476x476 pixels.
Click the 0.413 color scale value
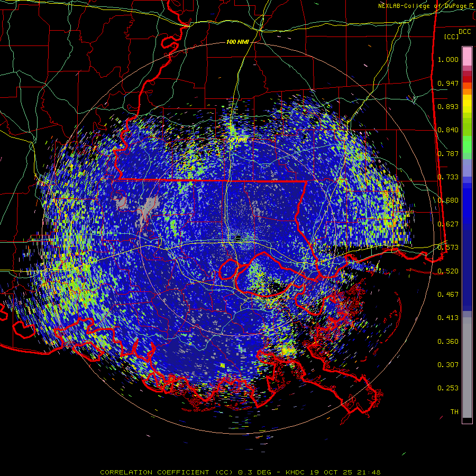(448, 318)
